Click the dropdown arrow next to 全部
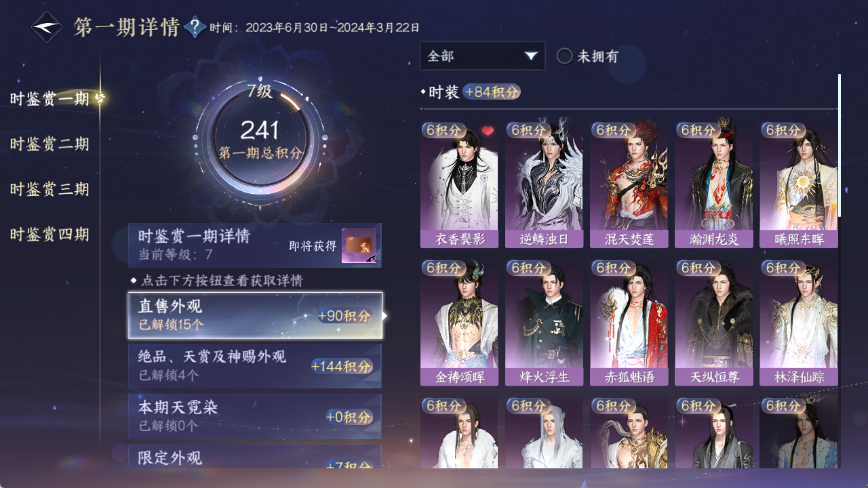The height and width of the screenshot is (488, 868). coord(530,56)
